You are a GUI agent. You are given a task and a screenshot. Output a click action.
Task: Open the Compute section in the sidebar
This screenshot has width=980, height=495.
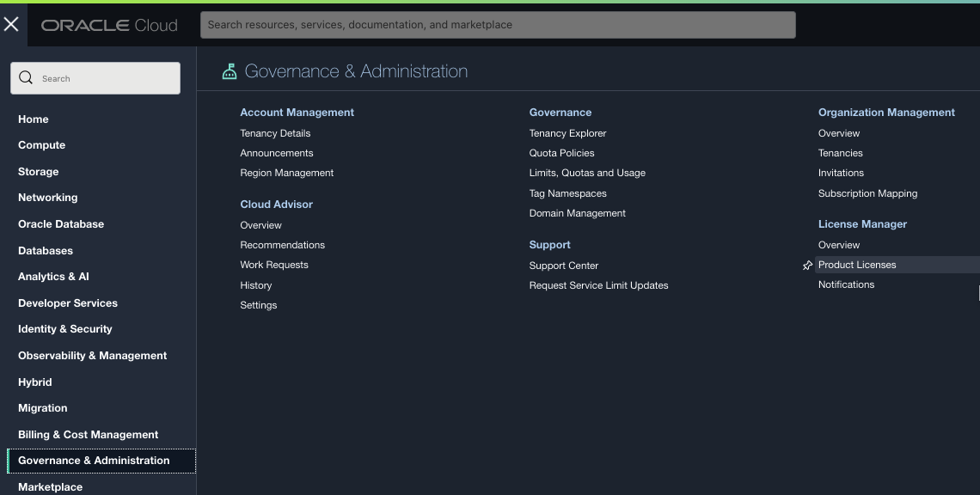41,144
